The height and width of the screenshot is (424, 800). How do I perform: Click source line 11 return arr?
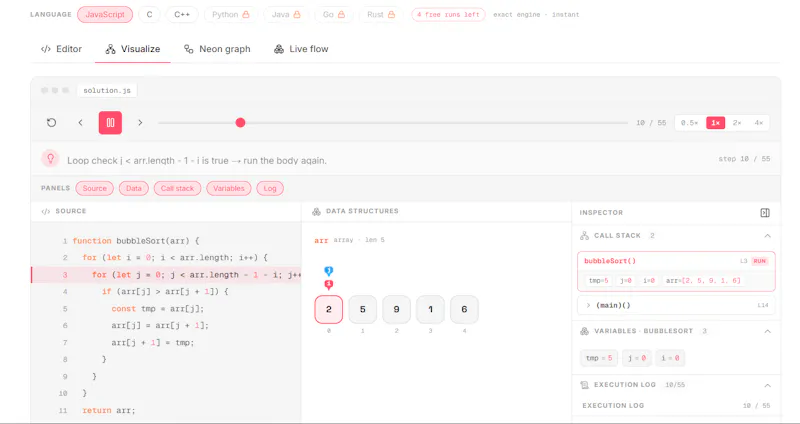pyautogui.click(x=166, y=410)
